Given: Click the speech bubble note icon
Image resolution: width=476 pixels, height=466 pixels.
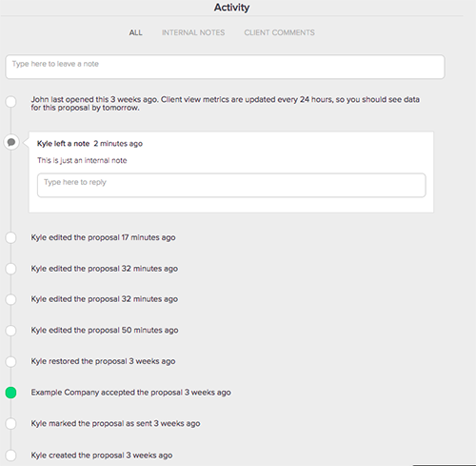Looking at the screenshot, I should pyautogui.click(x=11, y=142).
